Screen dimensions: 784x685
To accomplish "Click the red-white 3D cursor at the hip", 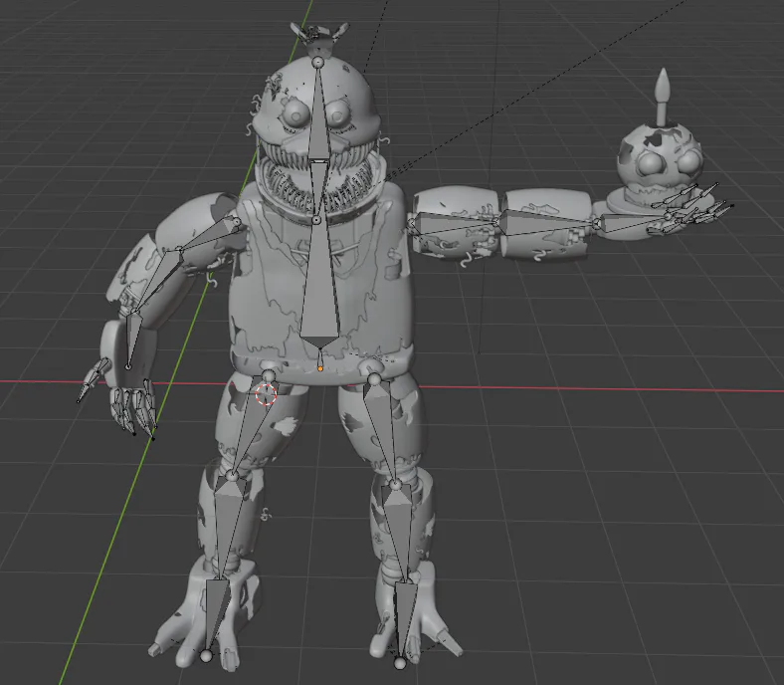I will tap(266, 394).
